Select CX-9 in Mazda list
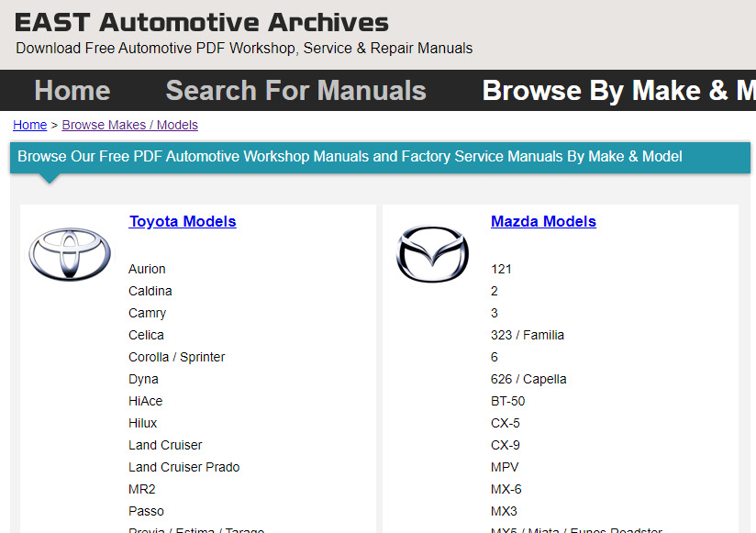Viewport: 756px width, 533px height. (506, 445)
